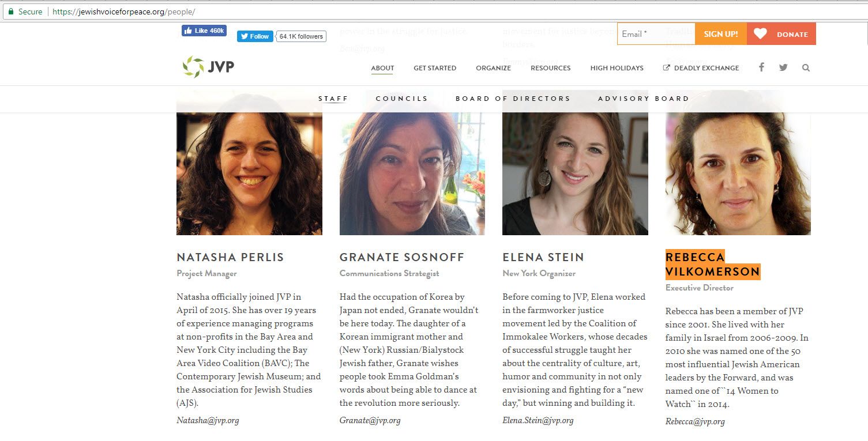The width and height of the screenshot is (868, 441).
Task: Click the heart icon on Donate
Action: click(x=760, y=34)
